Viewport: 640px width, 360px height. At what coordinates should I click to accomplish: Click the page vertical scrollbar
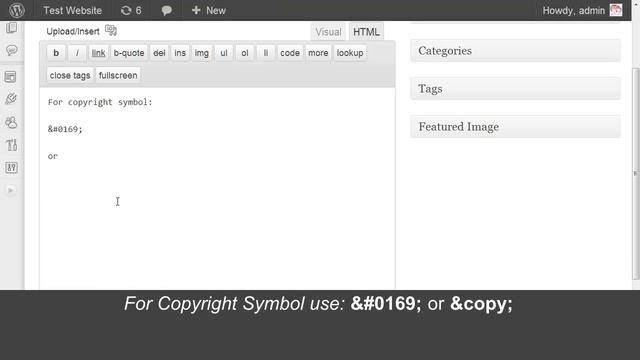click(636, 173)
